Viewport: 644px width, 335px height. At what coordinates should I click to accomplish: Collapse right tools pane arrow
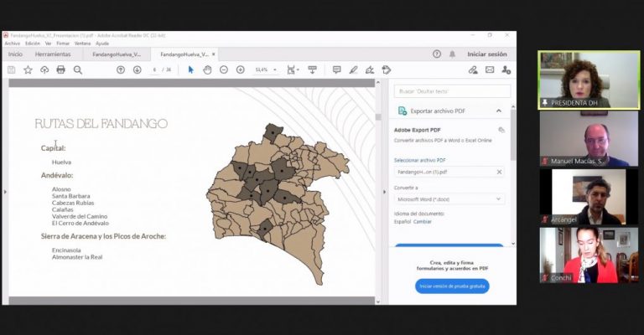(385, 192)
